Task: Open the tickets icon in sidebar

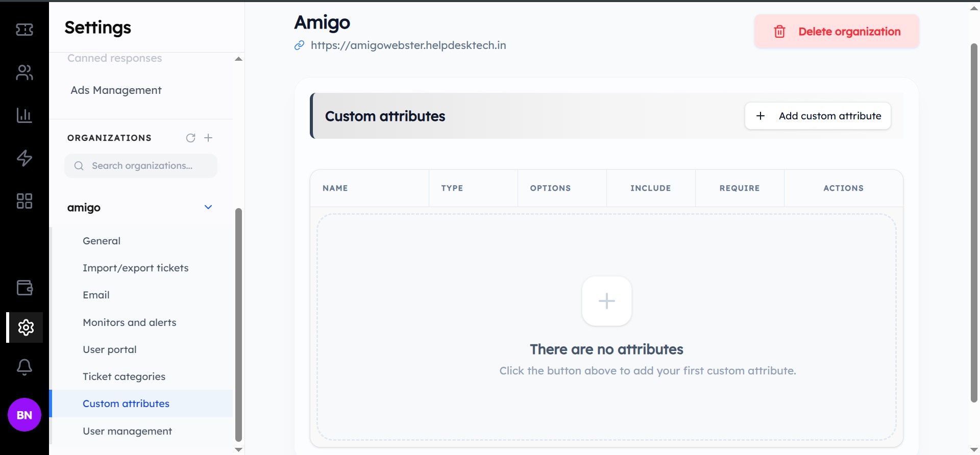Action: [24, 30]
